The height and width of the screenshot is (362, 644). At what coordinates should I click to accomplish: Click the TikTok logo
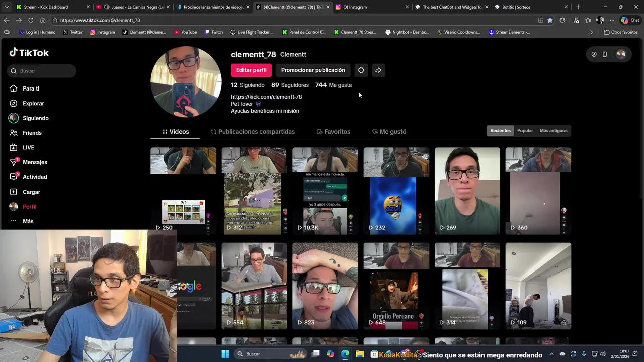coord(29,53)
